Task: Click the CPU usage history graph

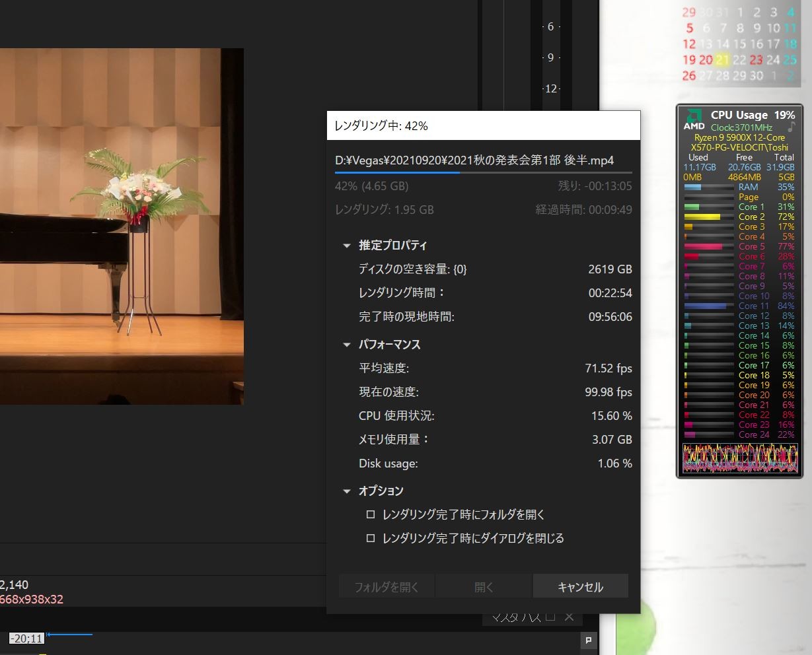Action: (x=739, y=458)
